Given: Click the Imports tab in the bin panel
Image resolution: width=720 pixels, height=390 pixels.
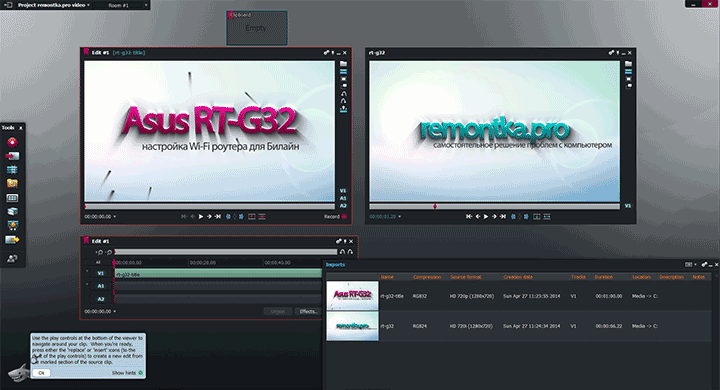Looking at the screenshot, I should pos(335,265).
